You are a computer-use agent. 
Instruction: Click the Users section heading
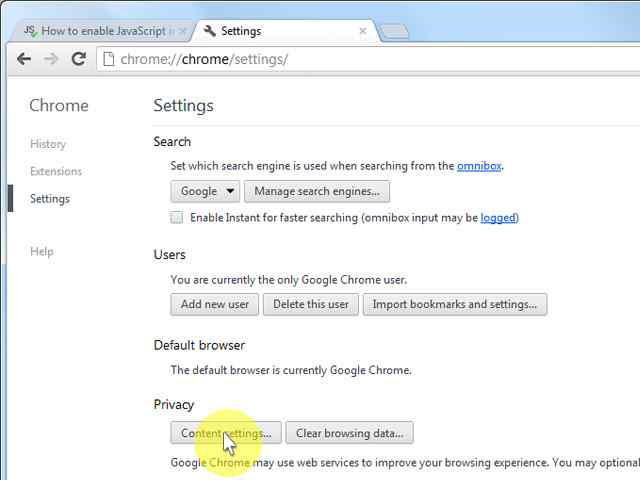[169, 255]
